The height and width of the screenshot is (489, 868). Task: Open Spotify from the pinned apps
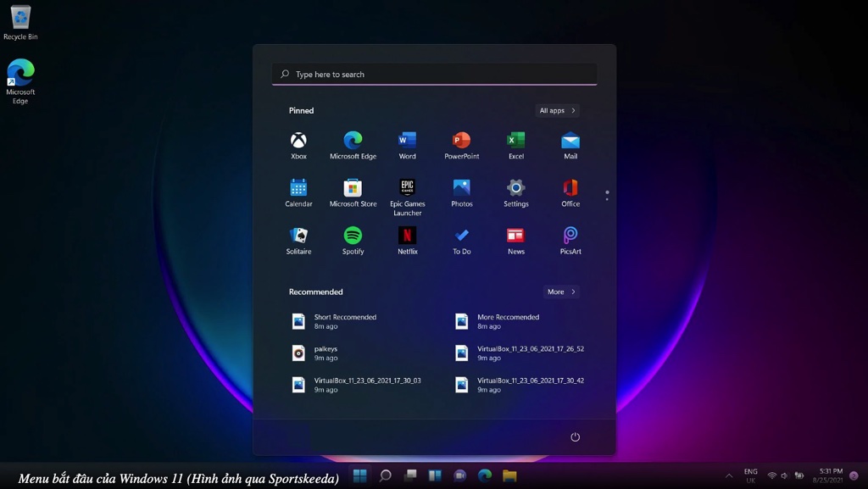pyautogui.click(x=353, y=238)
